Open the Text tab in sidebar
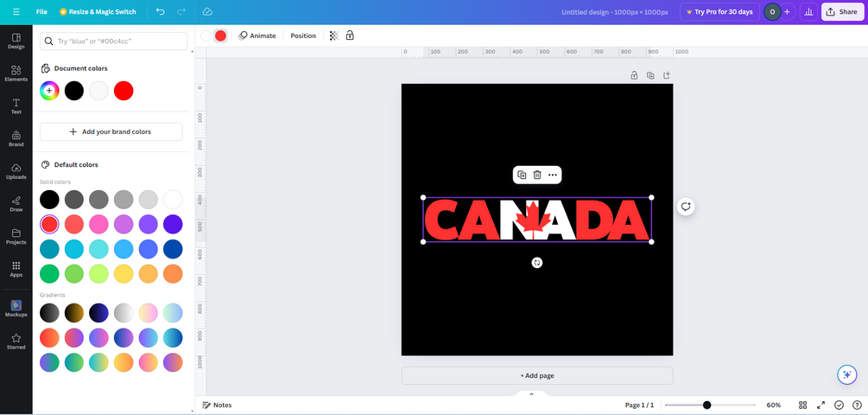 click(x=16, y=106)
